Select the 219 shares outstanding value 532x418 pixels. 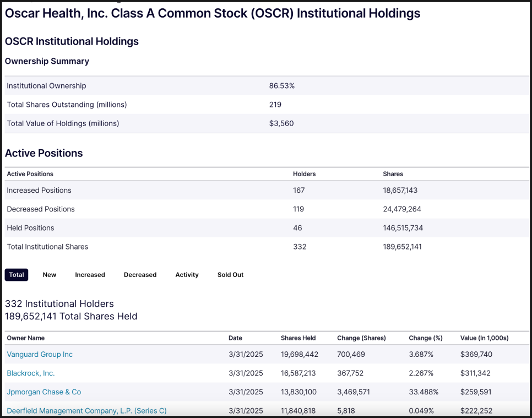coord(275,105)
